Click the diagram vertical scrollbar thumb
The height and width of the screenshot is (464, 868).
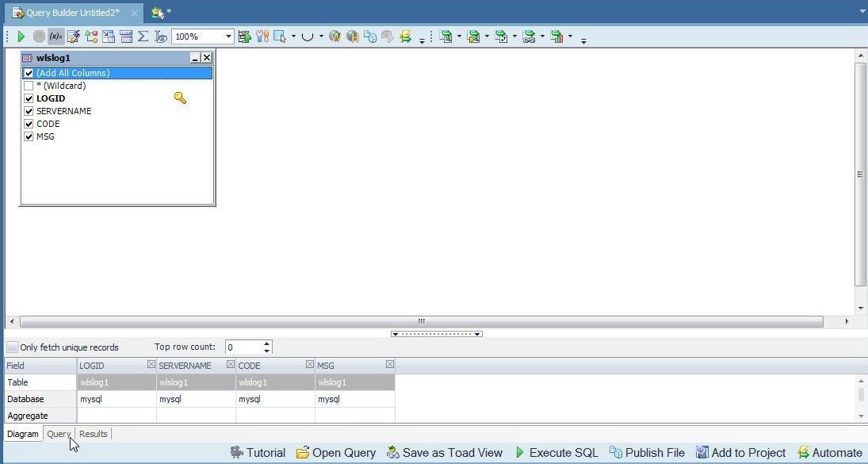(x=860, y=174)
